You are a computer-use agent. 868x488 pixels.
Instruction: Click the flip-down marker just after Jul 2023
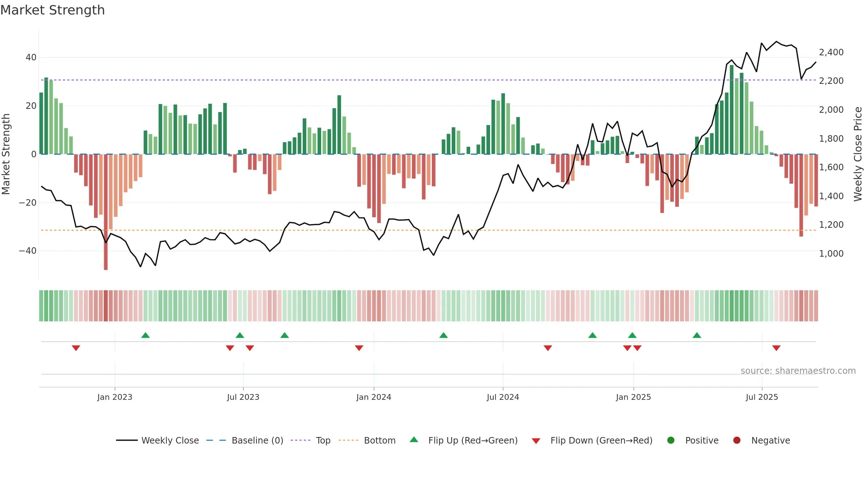point(250,348)
